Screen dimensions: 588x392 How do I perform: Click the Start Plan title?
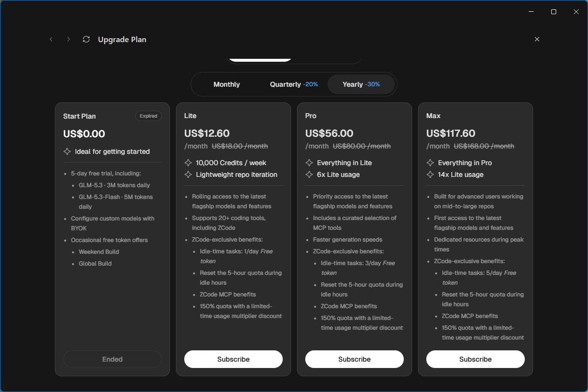point(79,116)
